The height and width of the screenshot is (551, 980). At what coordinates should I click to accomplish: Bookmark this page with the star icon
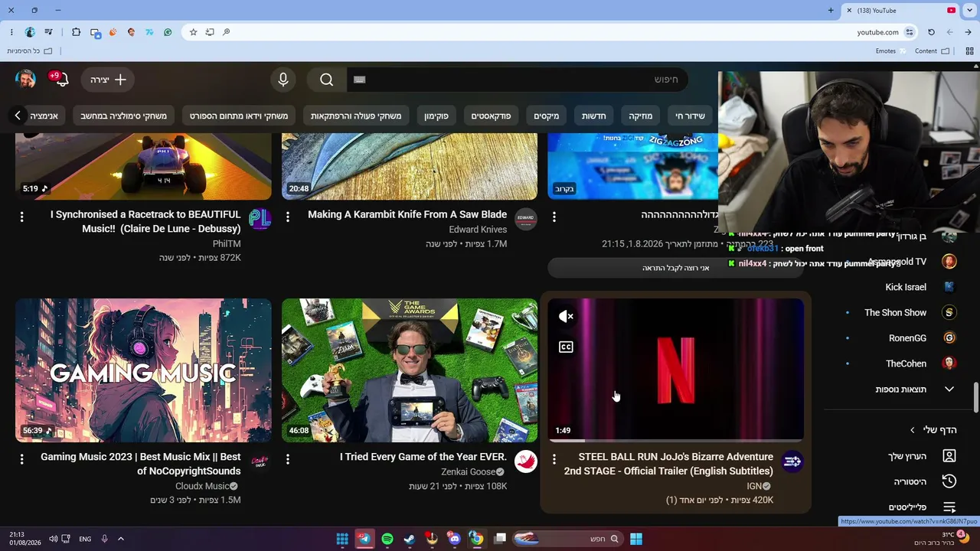click(193, 32)
